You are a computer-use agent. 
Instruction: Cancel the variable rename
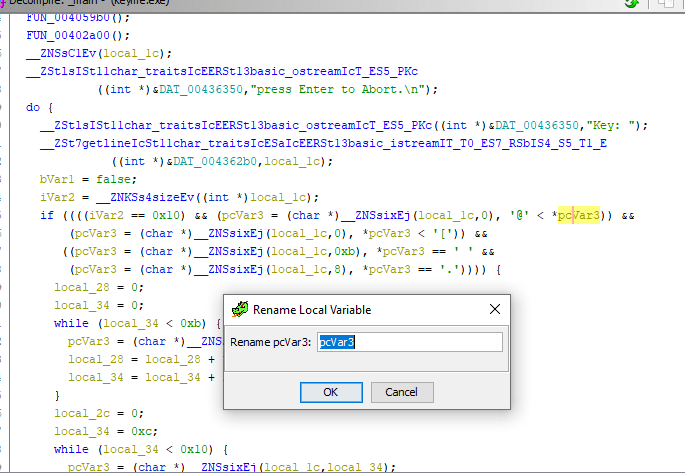click(x=401, y=392)
